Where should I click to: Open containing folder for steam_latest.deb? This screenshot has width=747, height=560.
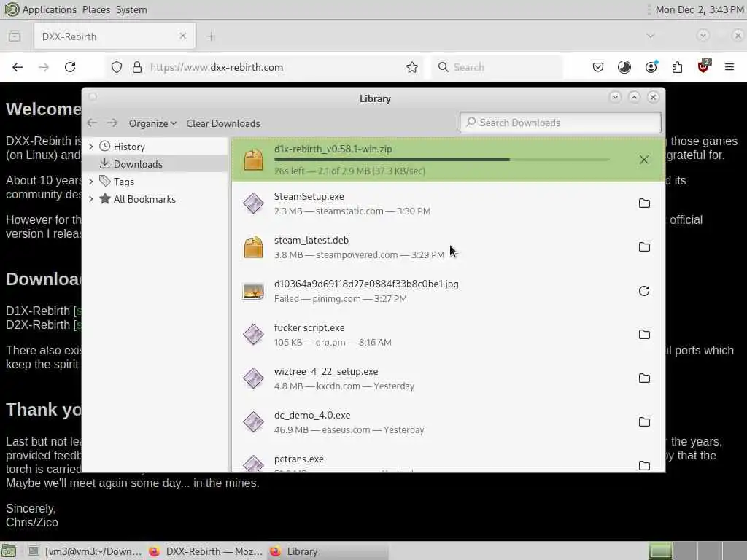[x=644, y=247]
